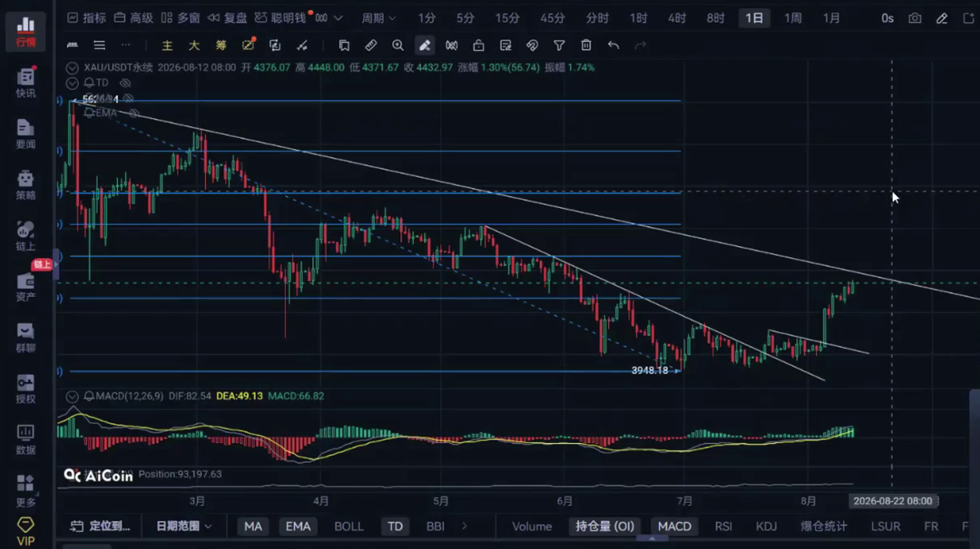Toggle the TD indicator button off

[x=395, y=526]
